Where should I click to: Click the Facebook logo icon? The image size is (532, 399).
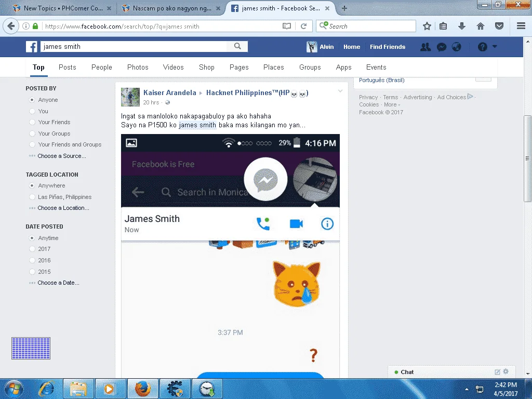pyautogui.click(x=32, y=46)
